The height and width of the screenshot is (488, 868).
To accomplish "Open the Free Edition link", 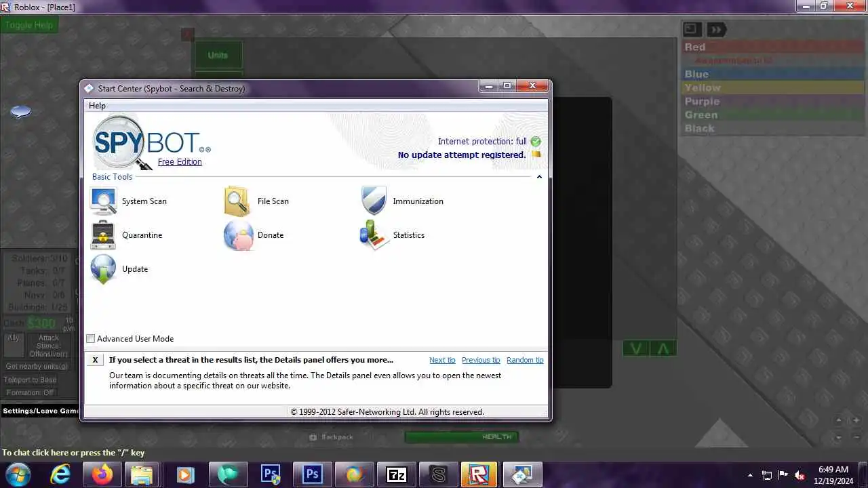I will (180, 162).
